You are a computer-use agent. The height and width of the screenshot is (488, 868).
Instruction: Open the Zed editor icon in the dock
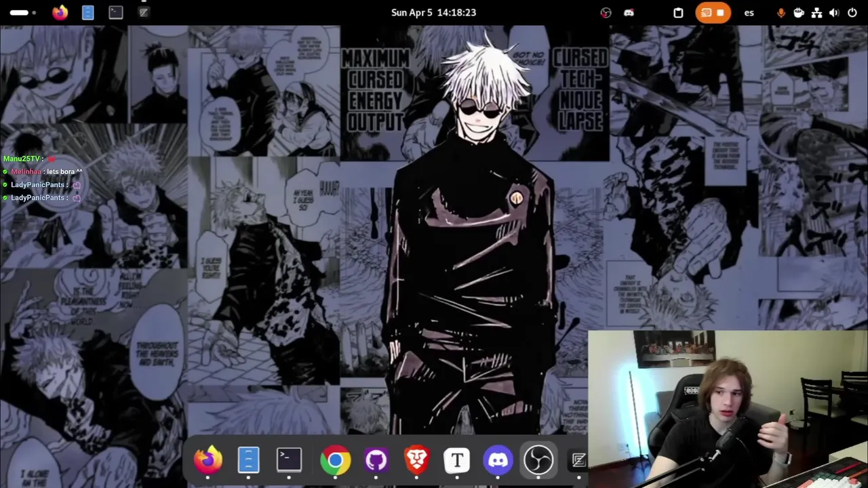[578, 460]
